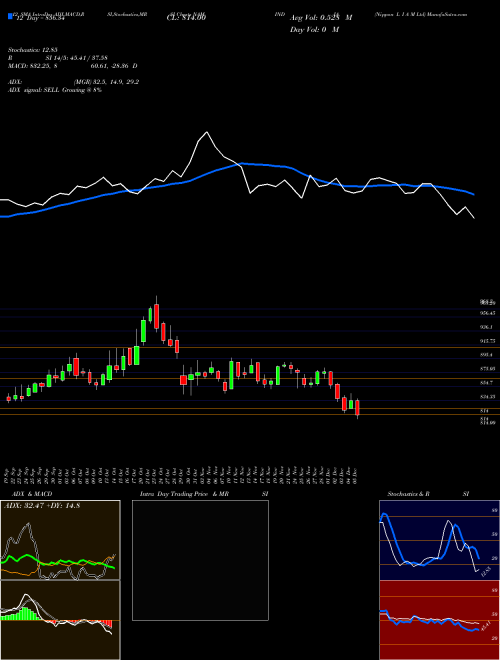Click the tallest red candlestick at the price peak
The height and width of the screenshot is (660, 500).
(x=157, y=317)
